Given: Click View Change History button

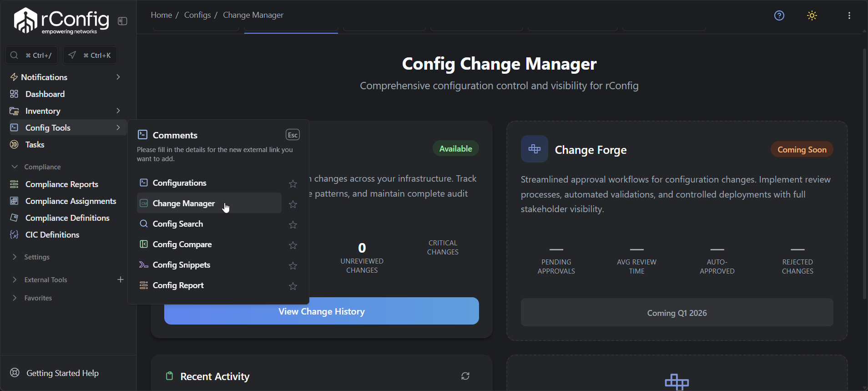Looking at the screenshot, I should pyautogui.click(x=322, y=311).
